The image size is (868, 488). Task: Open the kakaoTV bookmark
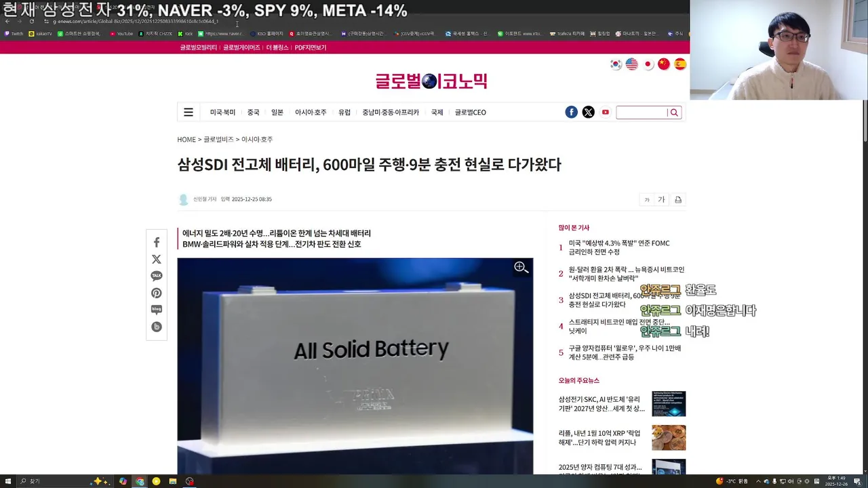(41, 33)
